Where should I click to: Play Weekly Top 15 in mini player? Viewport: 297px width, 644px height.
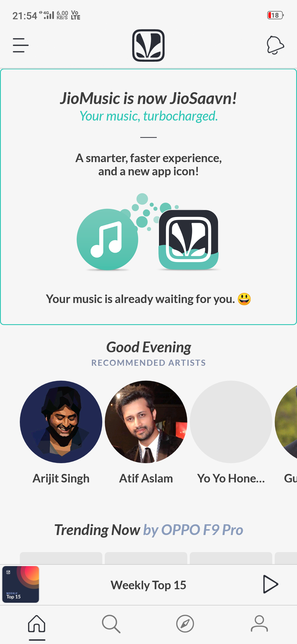pyautogui.click(x=271, y=584)
